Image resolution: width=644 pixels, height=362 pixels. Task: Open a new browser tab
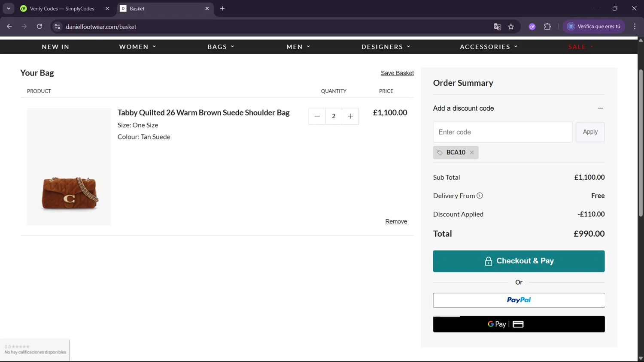click(222, 9)
